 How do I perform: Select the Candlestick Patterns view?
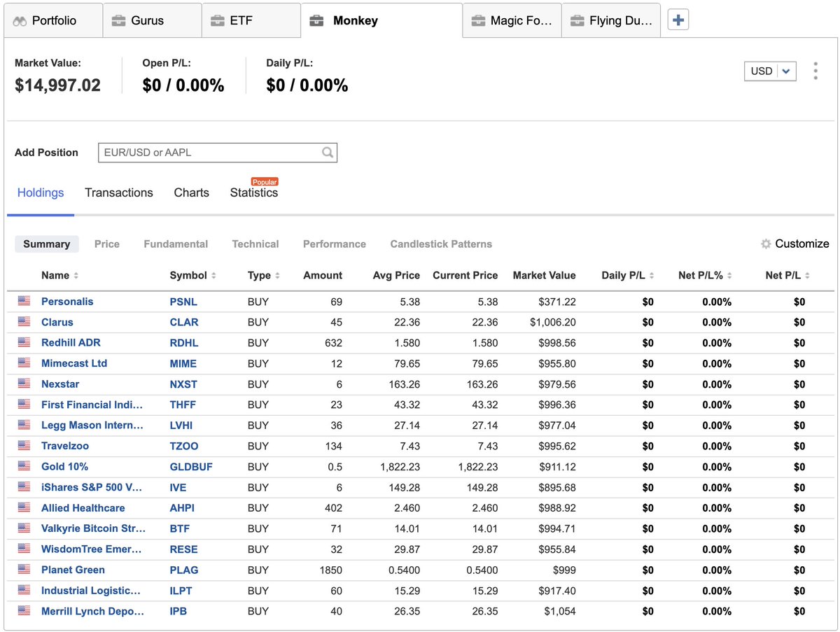click(441, 244)
